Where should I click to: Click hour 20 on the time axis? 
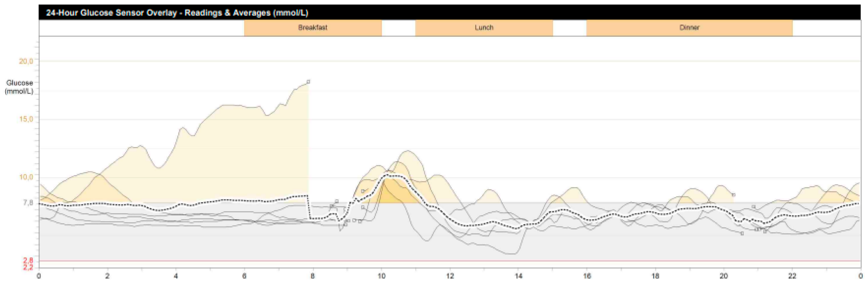pos(723,276)
